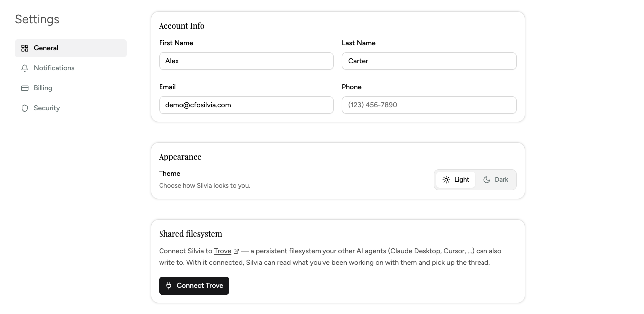Click the "Shared filesystem" card heading
The height and width of the screenshot is (314, 644).
[x=191, y=234]
